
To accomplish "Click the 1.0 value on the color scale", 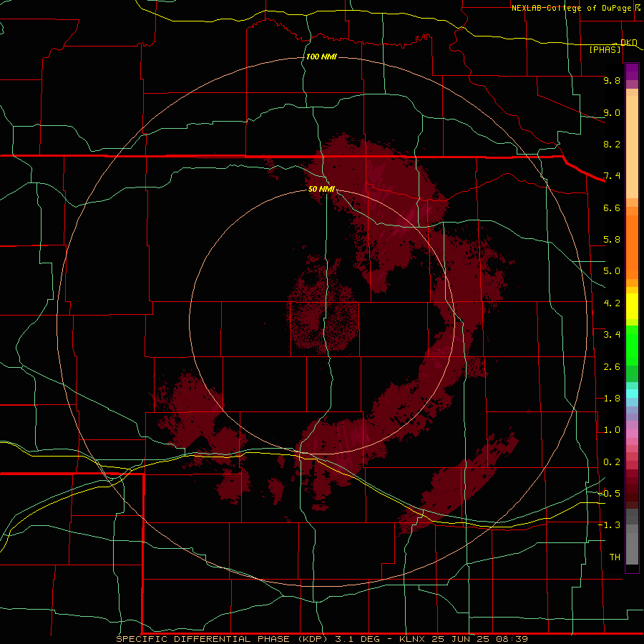I will (612, 430).
